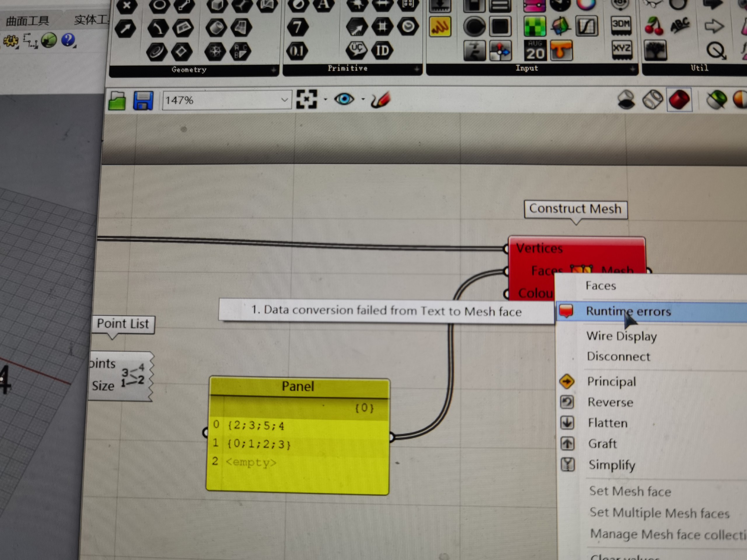Click the Cherry Picker icon
Image resolution: width=747 pixels, height=560 pixels.
pos(654,26)
